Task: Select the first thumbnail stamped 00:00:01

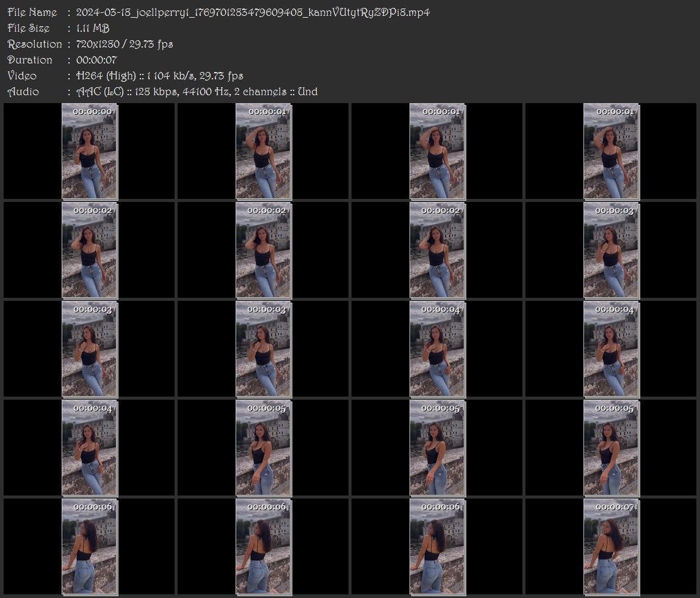Action: [264, 151]
